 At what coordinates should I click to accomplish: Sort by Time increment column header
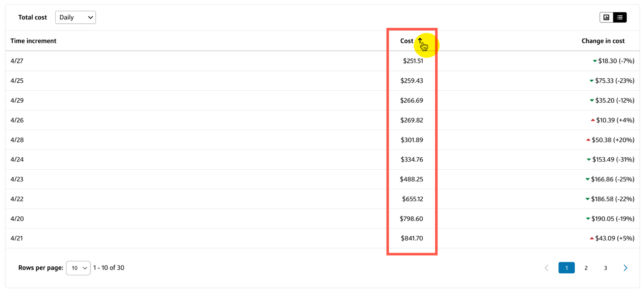click(x=33, y=41)
